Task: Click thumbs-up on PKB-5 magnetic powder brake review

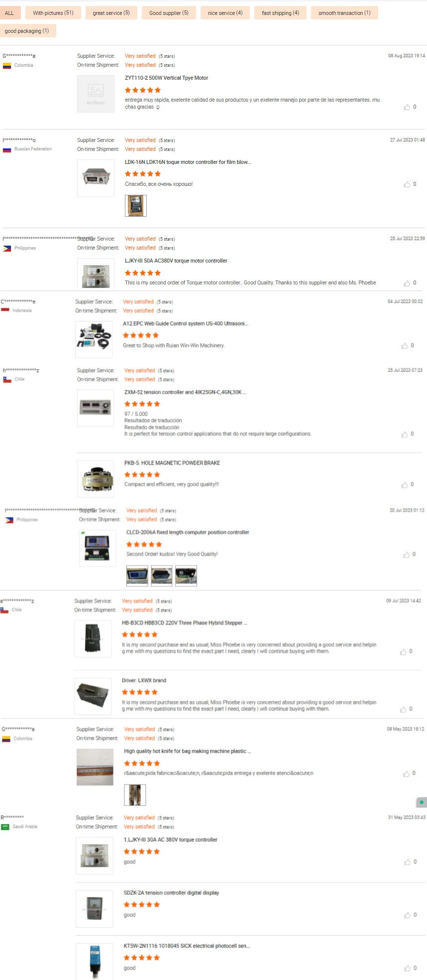Action: point(405,485)
